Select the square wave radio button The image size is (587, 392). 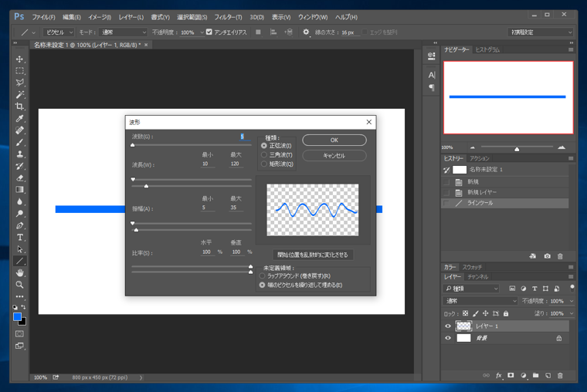click(x=264, y=164)
